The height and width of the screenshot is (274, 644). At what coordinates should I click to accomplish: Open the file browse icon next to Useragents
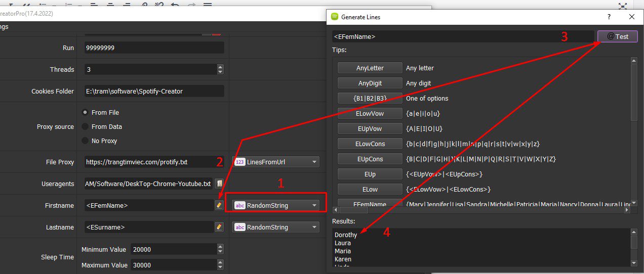point(219,184)
